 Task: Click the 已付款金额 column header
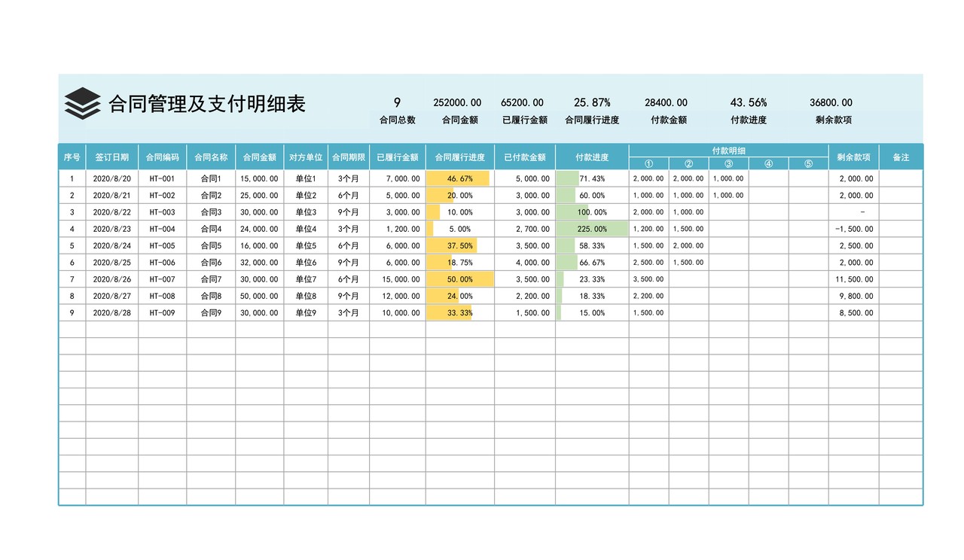[x=525, y=157]
